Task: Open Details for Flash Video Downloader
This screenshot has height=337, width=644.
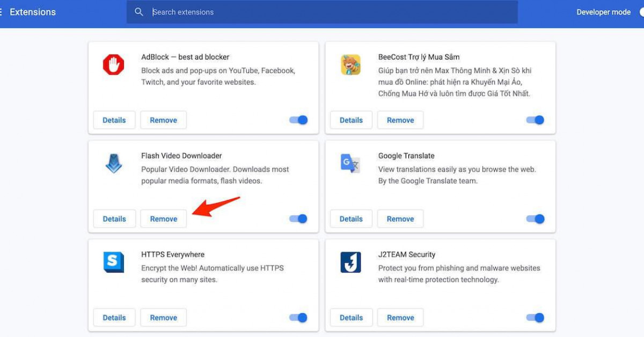Action: [114, 219]
